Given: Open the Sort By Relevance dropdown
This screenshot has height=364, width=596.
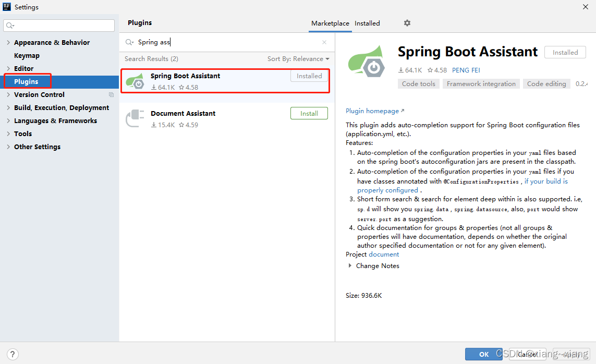Looking at the screenshot, I should click(x=298, y=59).
